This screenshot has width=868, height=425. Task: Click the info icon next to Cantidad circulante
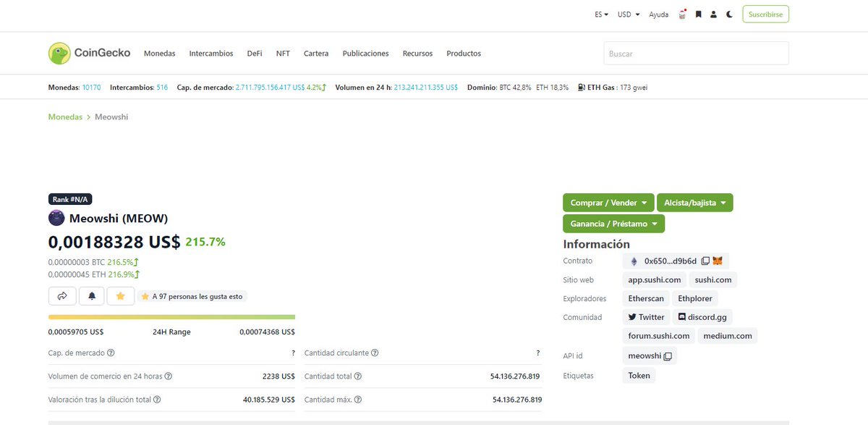click(x=375, y=353)
